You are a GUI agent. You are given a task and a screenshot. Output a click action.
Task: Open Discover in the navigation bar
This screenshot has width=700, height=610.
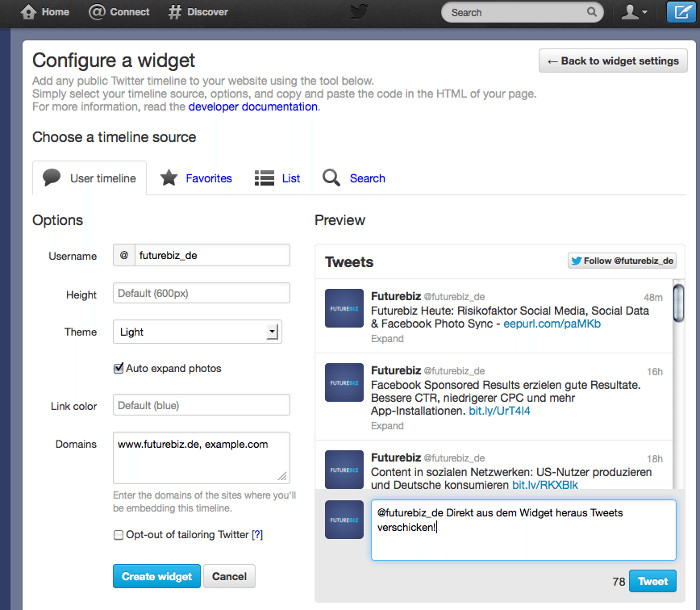click(x=198, y=12)
